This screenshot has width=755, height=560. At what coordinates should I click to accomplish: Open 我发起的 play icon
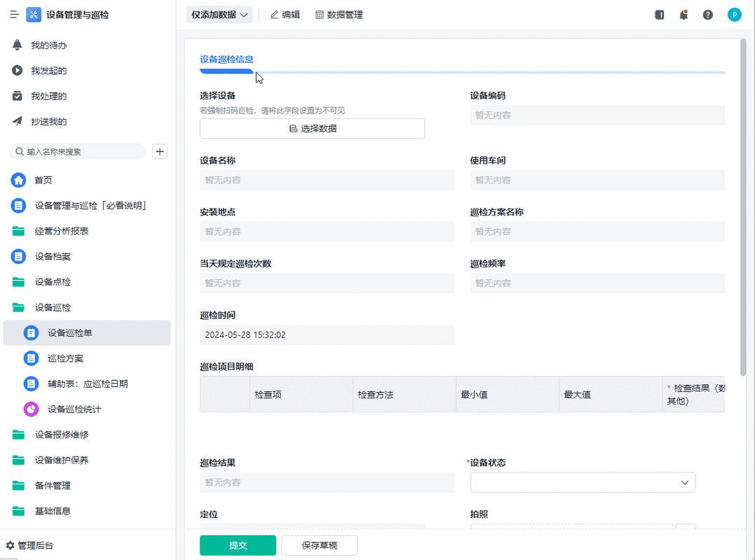pos(18,71)
